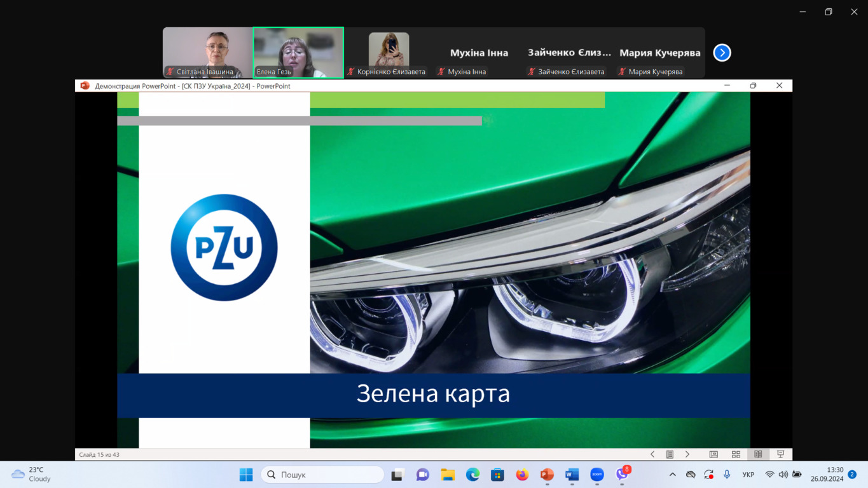Switch to Normal view icon in status bar
Viewport: 868px width, 488px height.
[x=713, y=454]
